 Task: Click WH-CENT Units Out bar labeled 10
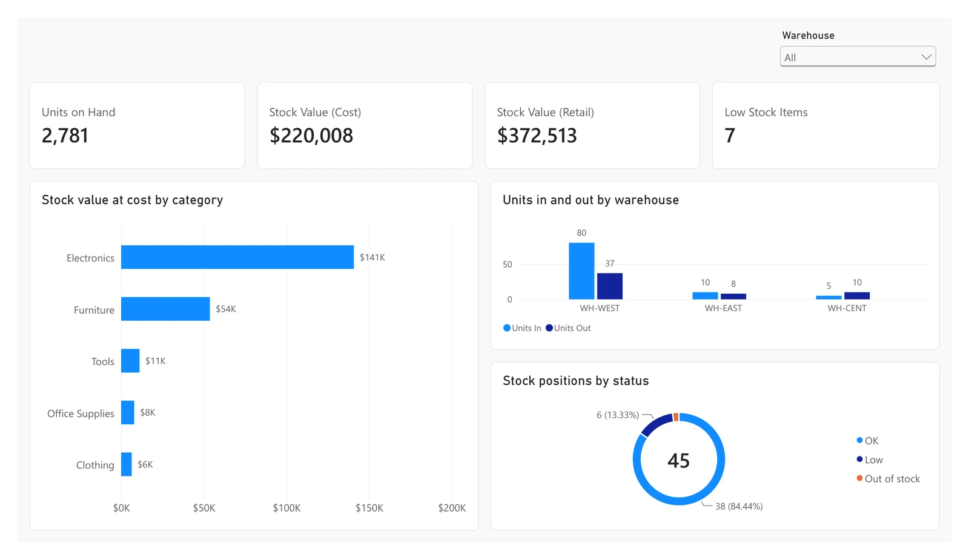coord(857,295)
